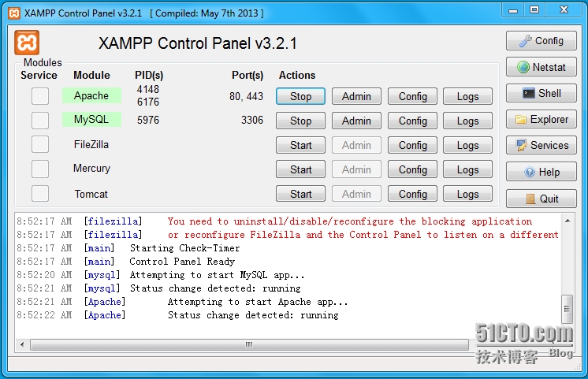This screenshot has width=588, height=379.
Task: Click the XAMPP orange logo in panel
Action: coord(27,43)
